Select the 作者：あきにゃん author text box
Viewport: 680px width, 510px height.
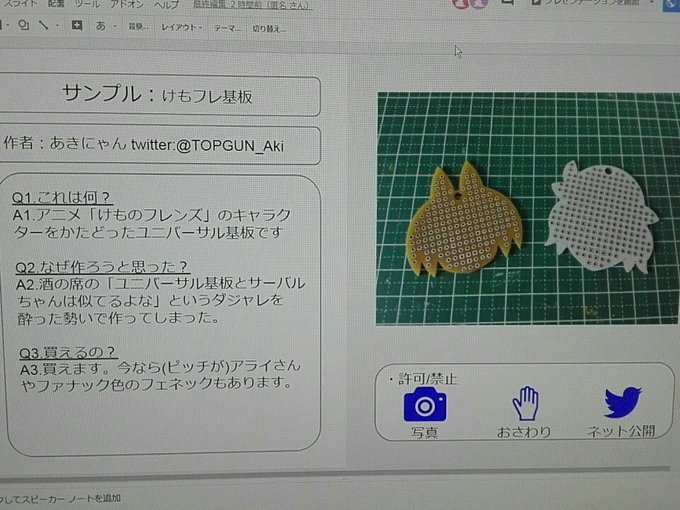pos(160,145)
